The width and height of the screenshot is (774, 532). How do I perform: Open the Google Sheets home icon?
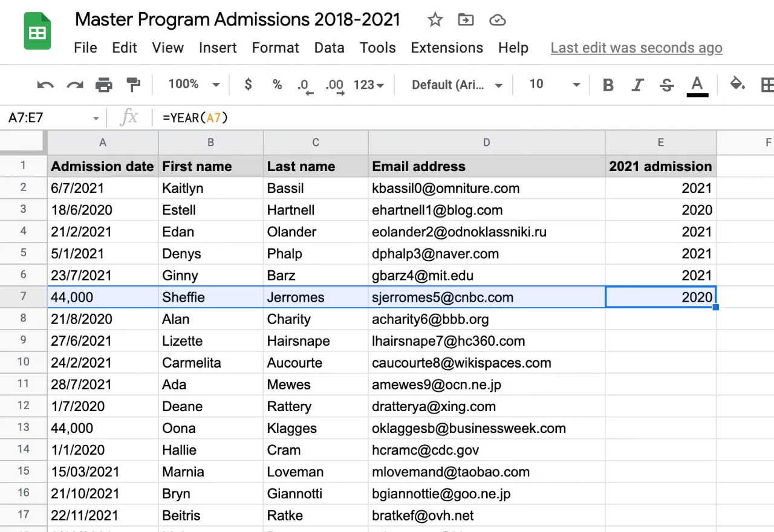point(37,31)
